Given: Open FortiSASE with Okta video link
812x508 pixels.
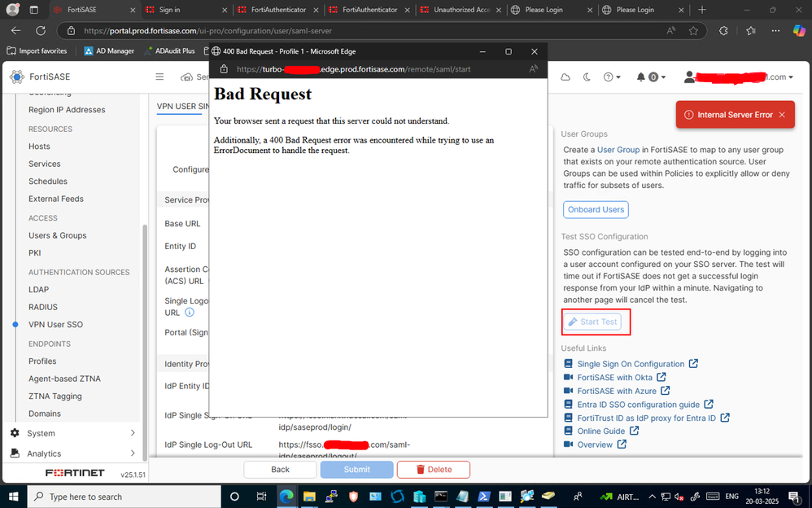Looking at the screenshot, I should pyautogui.click(x=615, y=378).
